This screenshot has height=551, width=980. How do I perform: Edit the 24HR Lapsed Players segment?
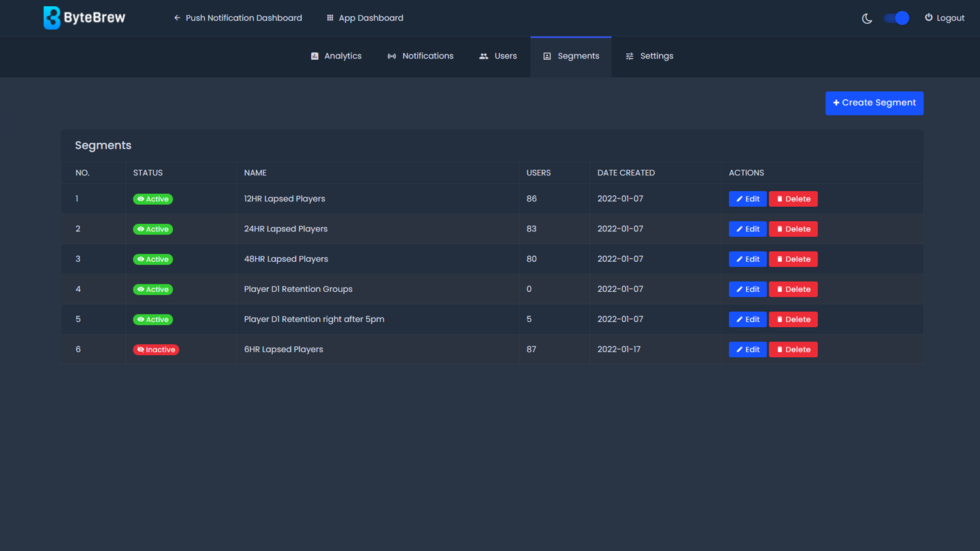click(x=747, y=229)
